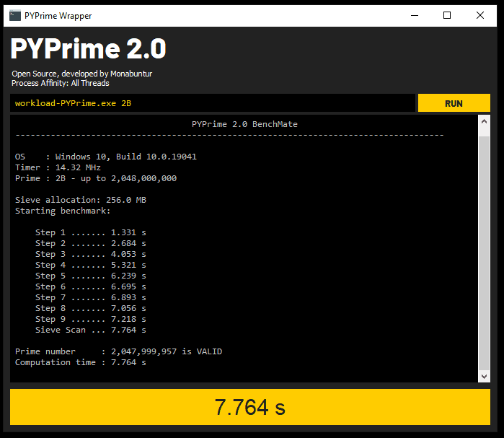Click the 'PYPrime 2.0 BenchMate' output header

(244, 124)
